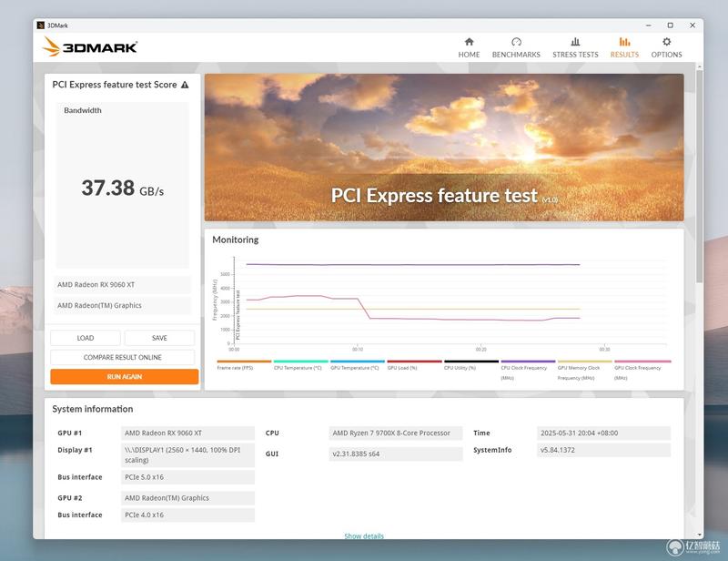The height and width of the screenshot is (561, 728).
Task: Click the PCIe 5.0 x16 bus interface value
Action: pyautogui.click(x=187, y=477)
